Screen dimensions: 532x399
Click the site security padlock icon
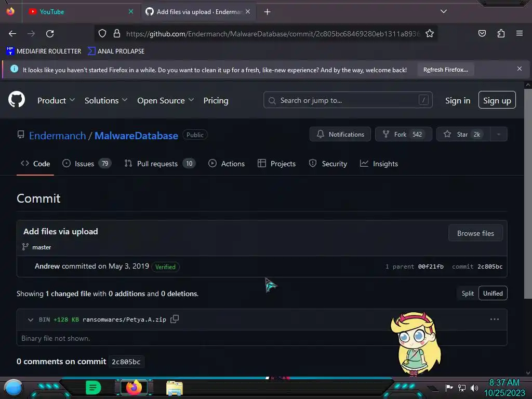click(x=117, y=33)
